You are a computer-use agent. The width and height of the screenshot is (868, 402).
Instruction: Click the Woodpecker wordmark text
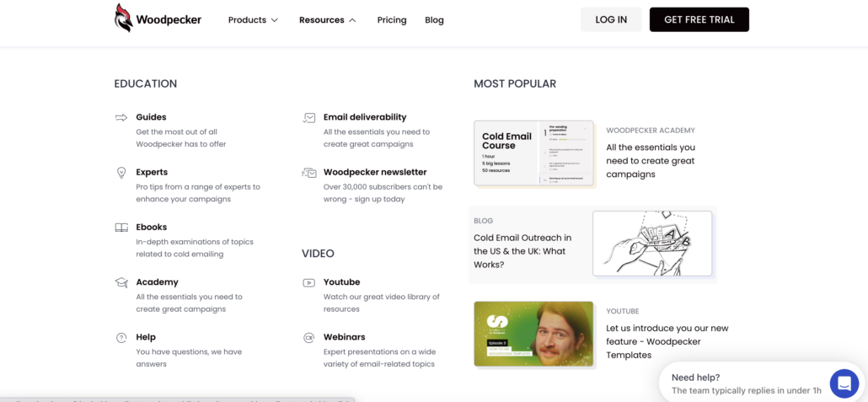point(169,20)
